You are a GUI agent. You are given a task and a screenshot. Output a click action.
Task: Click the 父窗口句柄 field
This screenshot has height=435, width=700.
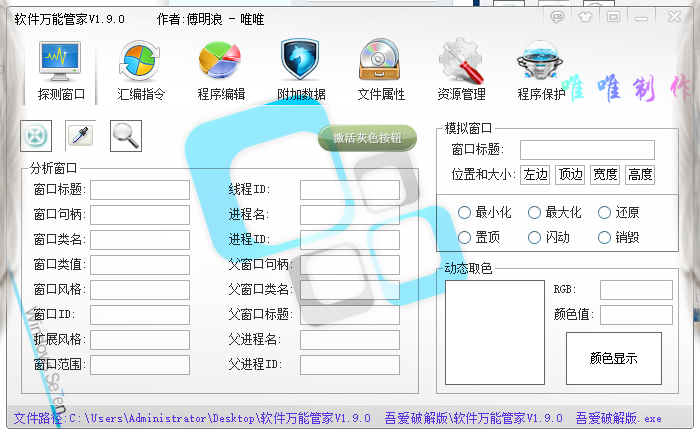click(350, 265)
